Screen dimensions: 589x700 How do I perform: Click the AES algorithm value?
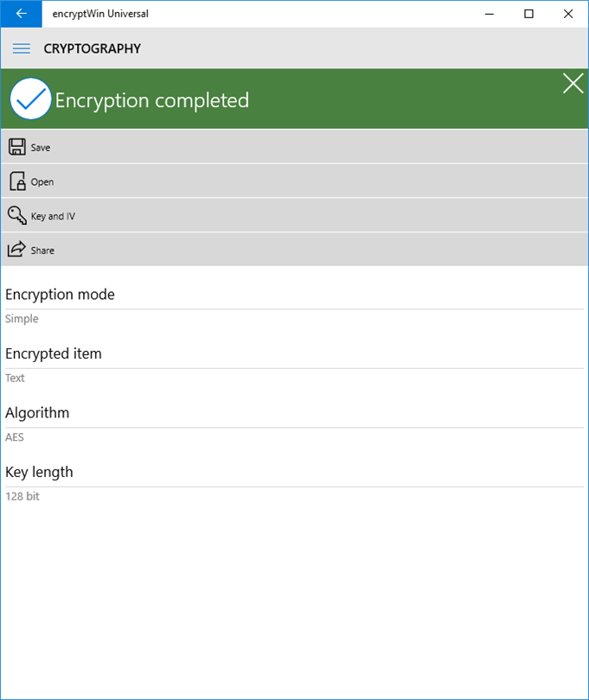point(15,437)
